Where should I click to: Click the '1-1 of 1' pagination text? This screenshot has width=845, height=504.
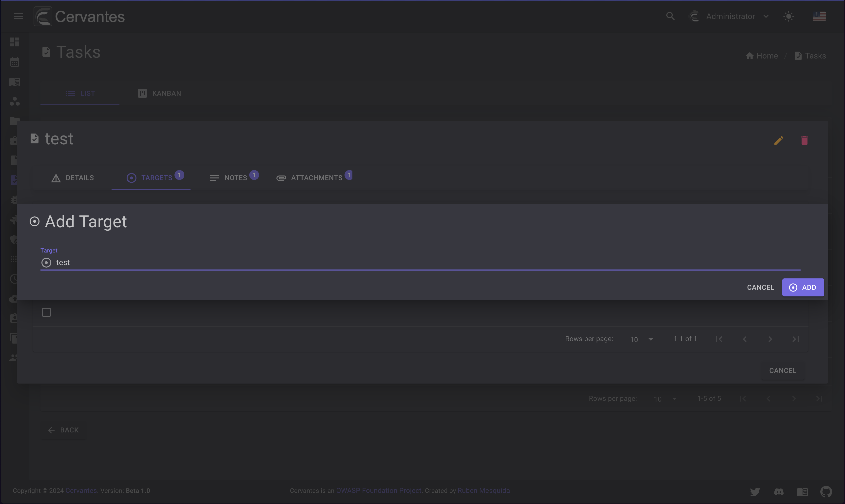685,339
